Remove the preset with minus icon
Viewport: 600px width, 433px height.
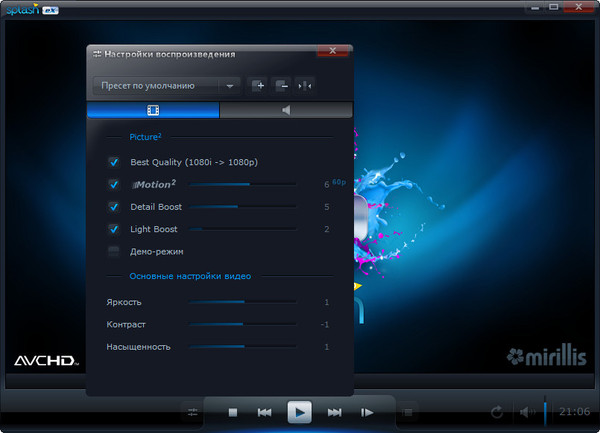[x=282, y=85]
